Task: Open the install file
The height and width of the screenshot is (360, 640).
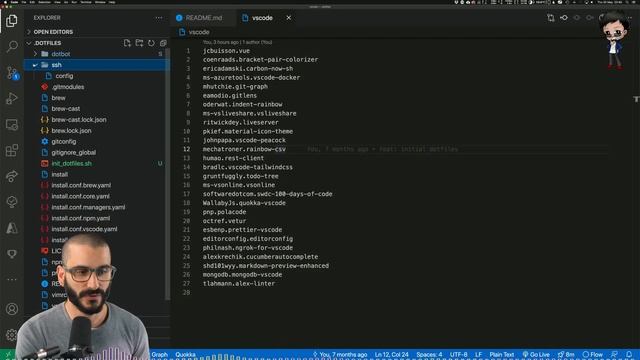Action: (60, 174)
